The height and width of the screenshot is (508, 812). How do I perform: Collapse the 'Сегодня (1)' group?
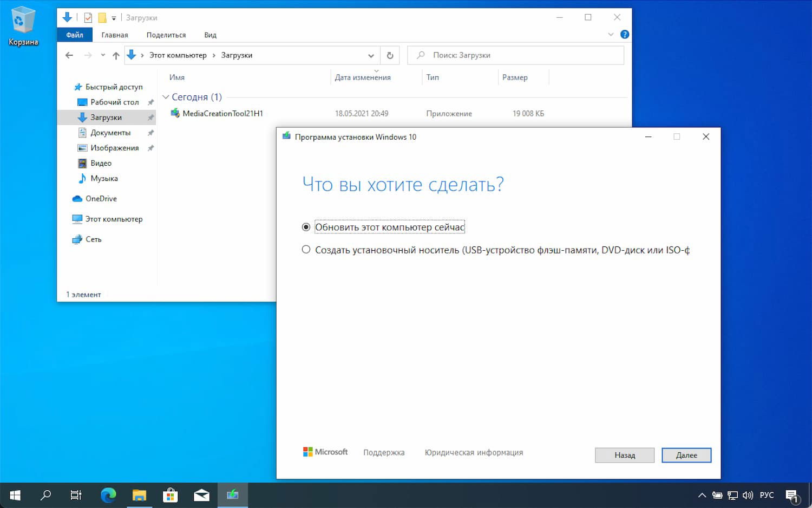click(166, 97)
